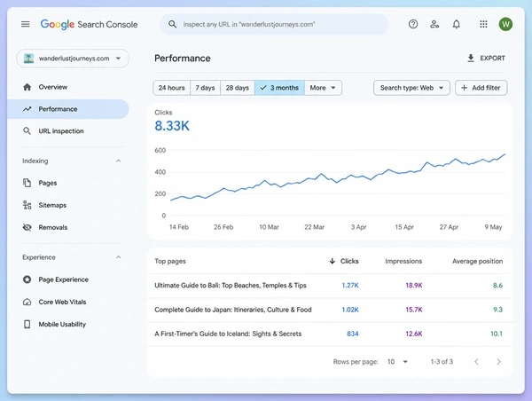Open the More date range dropdown
This screenshot has width=532, height=401.
click(323, 88)
